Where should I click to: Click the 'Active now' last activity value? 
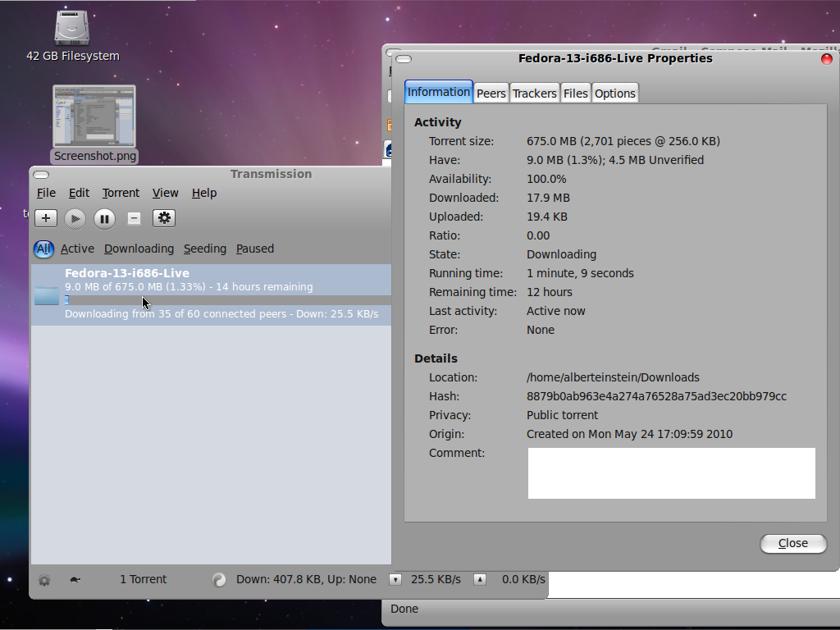pos(556,311)
